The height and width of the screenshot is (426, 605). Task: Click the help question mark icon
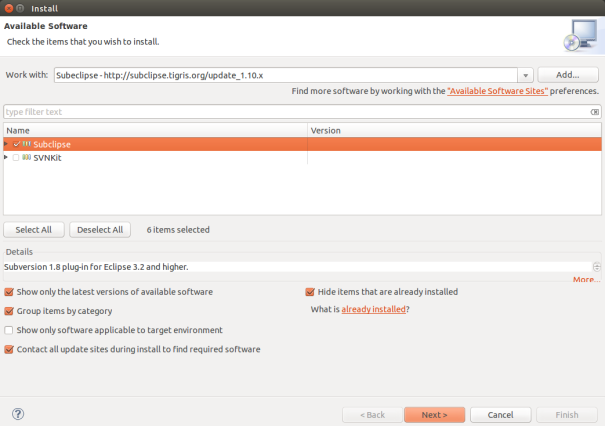click(18, 414)
